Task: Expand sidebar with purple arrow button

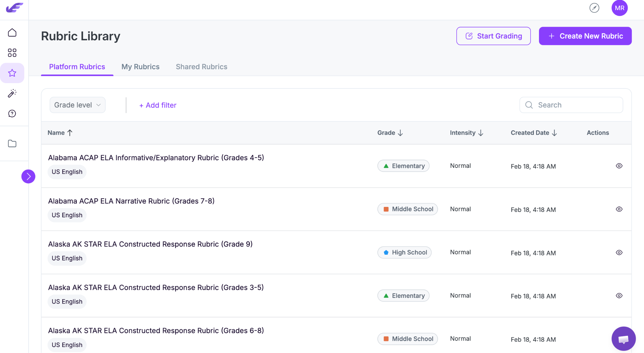Action: (28, 176)
